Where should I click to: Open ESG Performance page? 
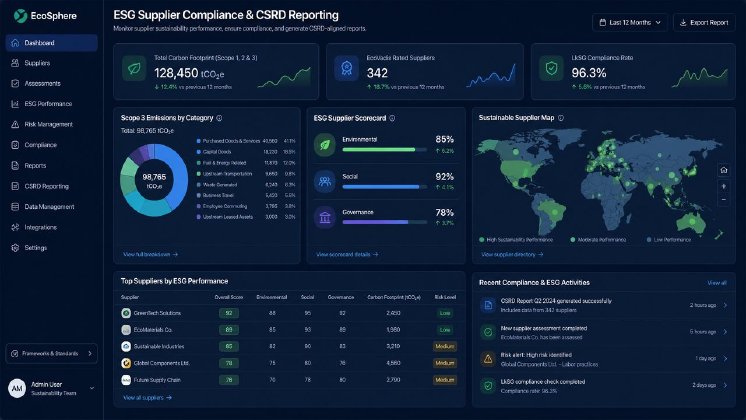point(51,104)
